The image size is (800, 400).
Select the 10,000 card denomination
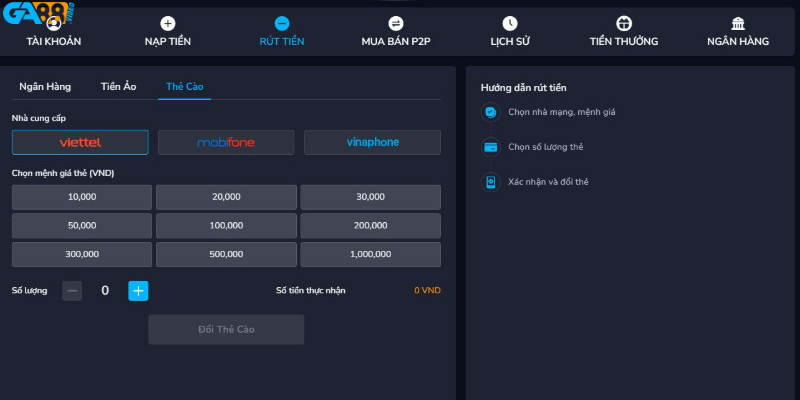(x=82, y=197)
